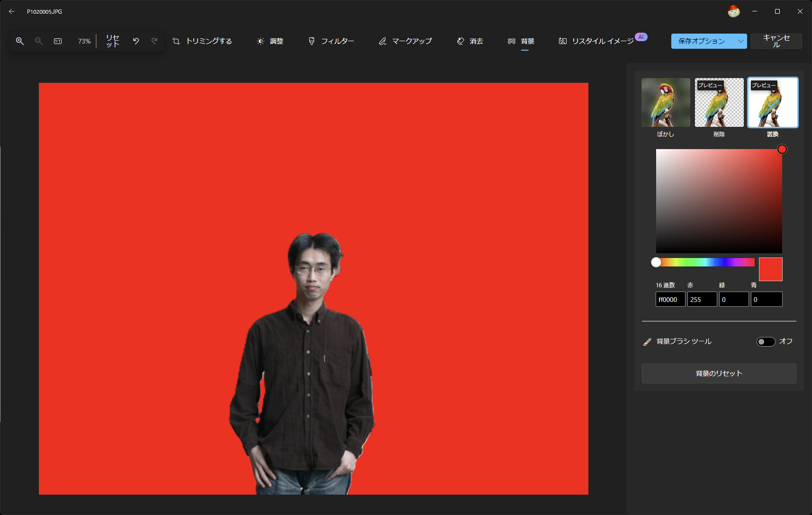
Task: Minimize the photo editor window
Action: coord(755,11)
